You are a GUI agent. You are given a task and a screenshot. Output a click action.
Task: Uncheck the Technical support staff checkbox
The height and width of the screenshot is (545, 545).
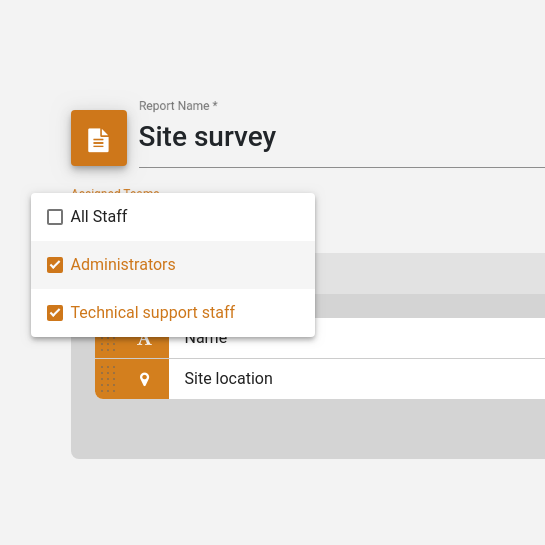[55, 313]
